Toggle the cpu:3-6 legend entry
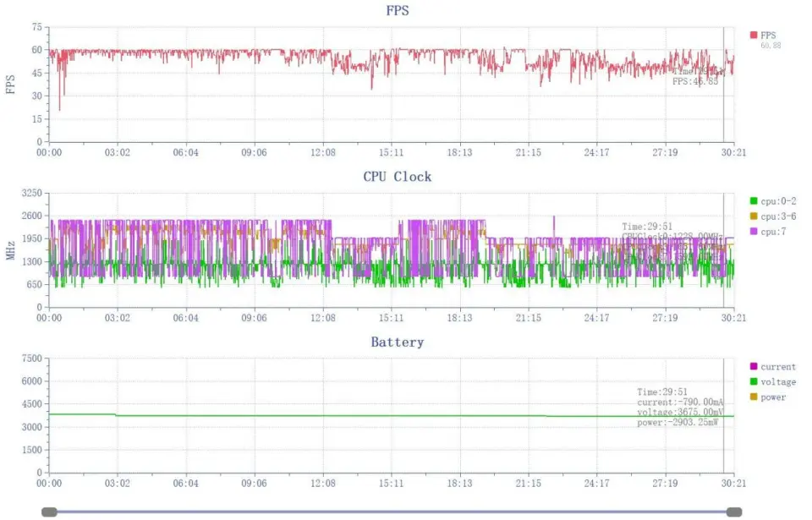Image resolution: width=812 pixels, height=520 pixels. point(772,216)
